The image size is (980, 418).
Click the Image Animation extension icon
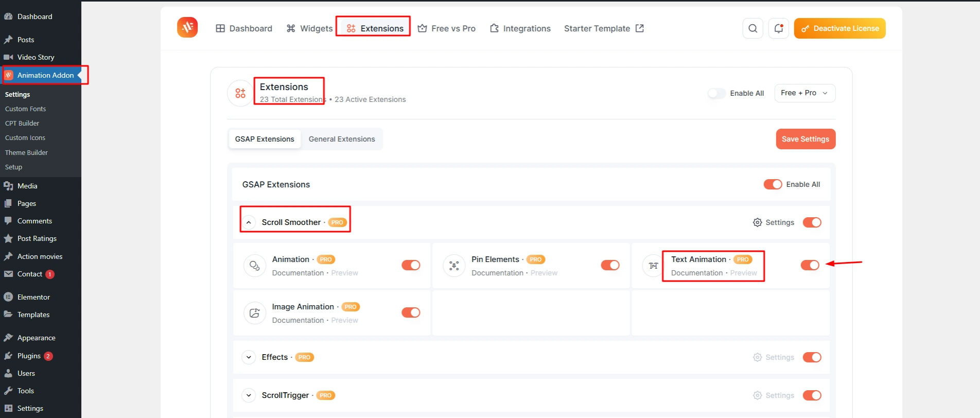pyautogui.click(x=254, y=313)
